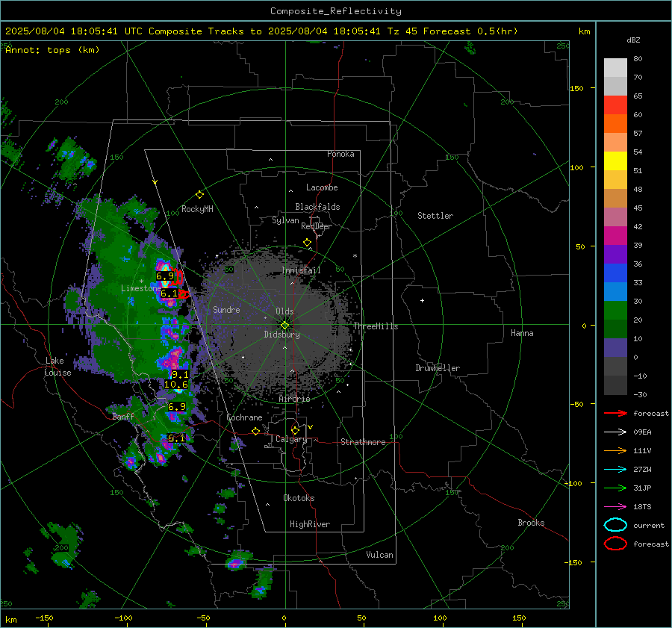Image resolution: width=672 pixels, height=628 pixels.
Task: Click the 'Annot: tops (km)' annotation text
Action: (52, 50)
